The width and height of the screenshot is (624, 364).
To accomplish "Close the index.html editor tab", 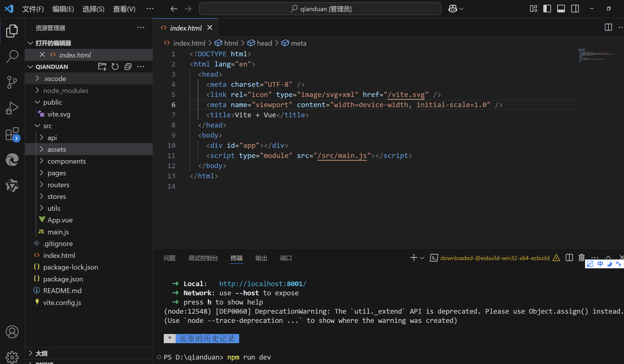I will [x=210, y=28].
